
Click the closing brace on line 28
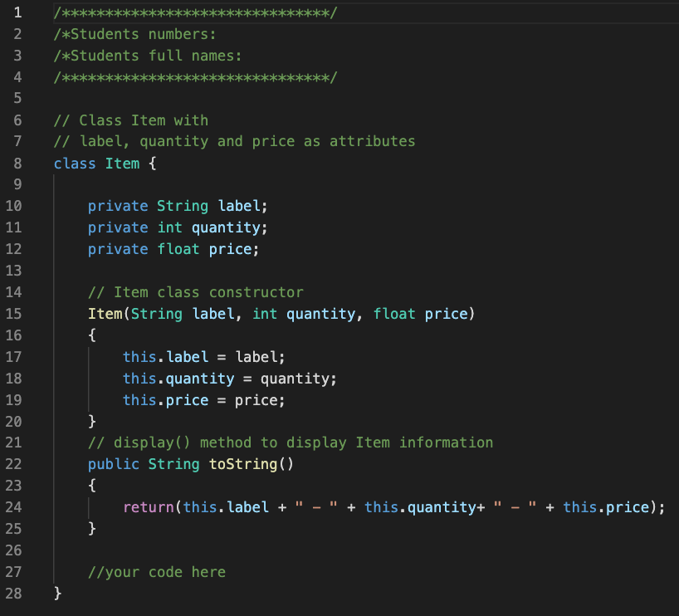[x=57, y=593]
